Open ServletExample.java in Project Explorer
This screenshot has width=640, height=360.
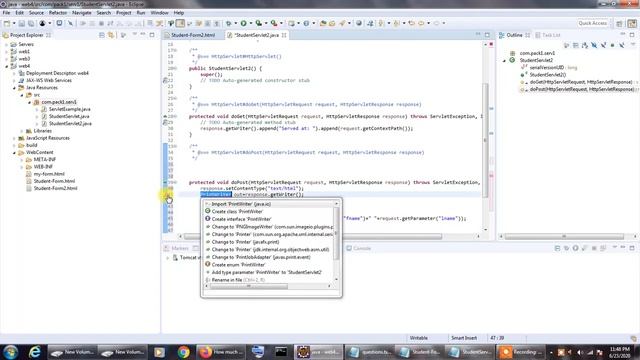coord(69,109)
